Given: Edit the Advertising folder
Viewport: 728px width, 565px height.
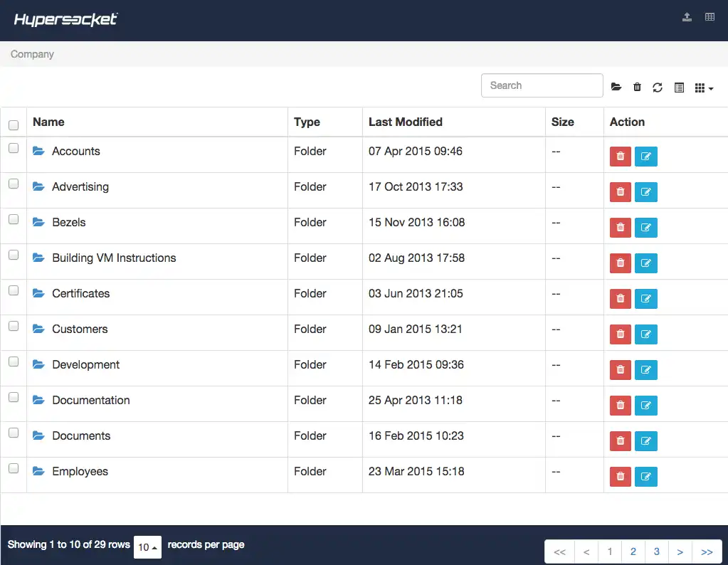Looking at the screenshot, I should pyautogui.click(x=646, y=191).
